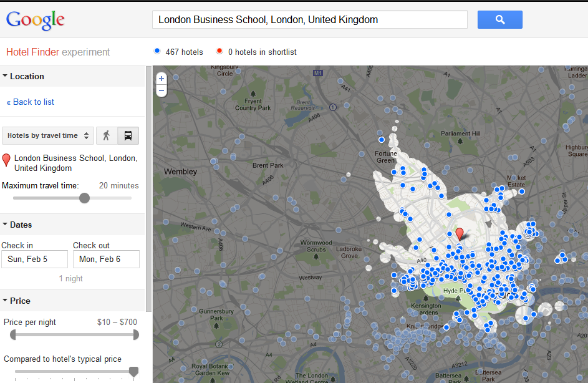
Task: Open Hotels by travel time dropdown
Action: tap(48, 135)
